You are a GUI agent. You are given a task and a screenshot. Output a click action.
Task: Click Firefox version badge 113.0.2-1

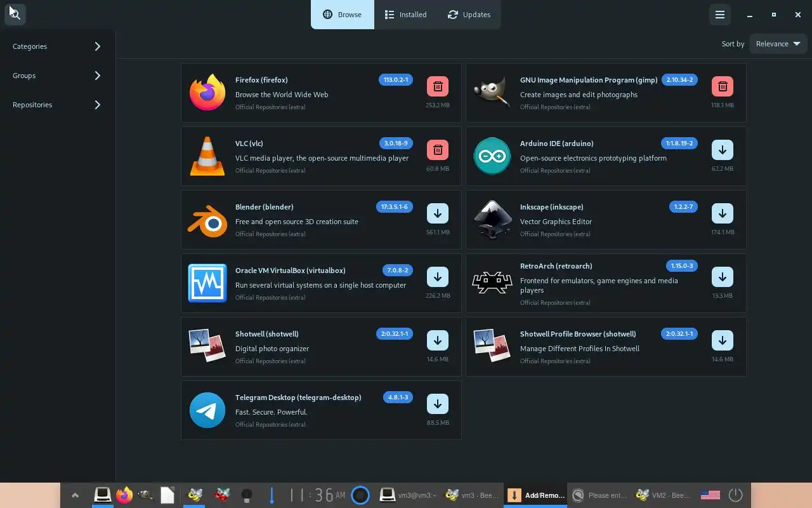(x=396, y=80)
